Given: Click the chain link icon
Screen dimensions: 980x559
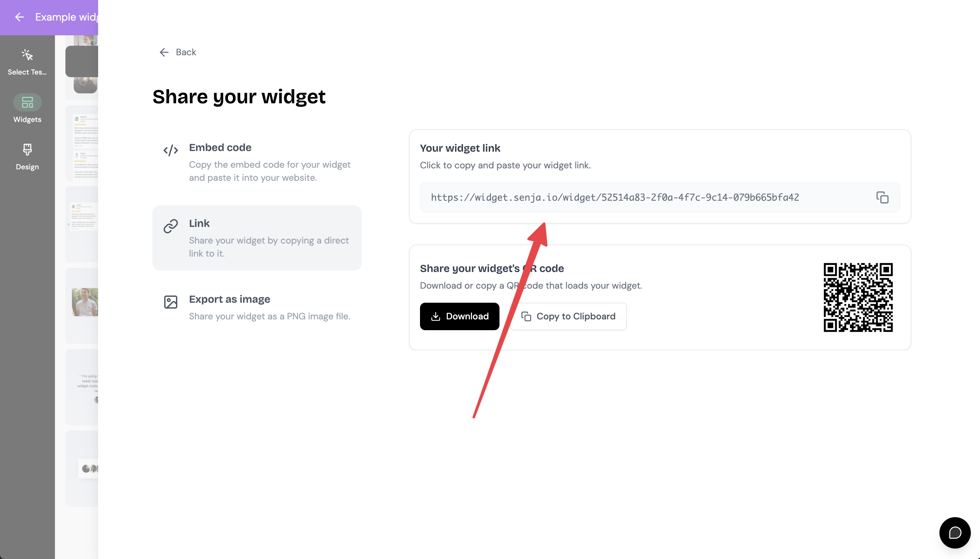Looking at the screenshot, I should 170,226.
